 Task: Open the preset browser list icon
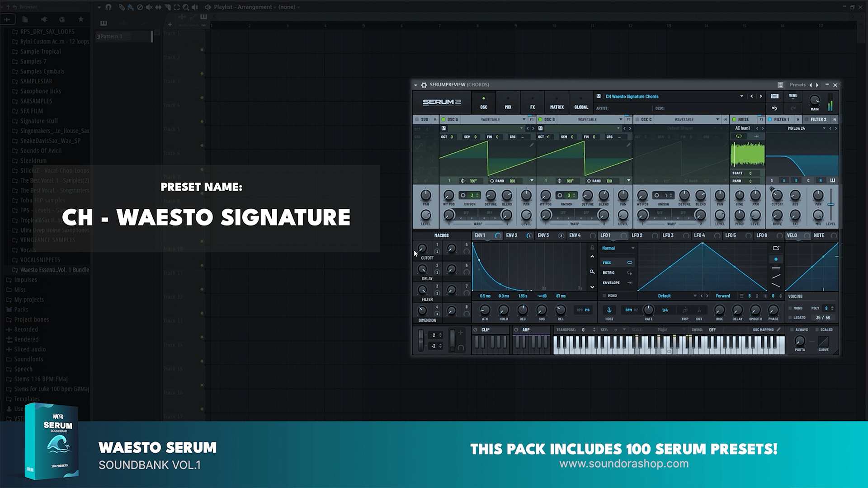(774, 96)
